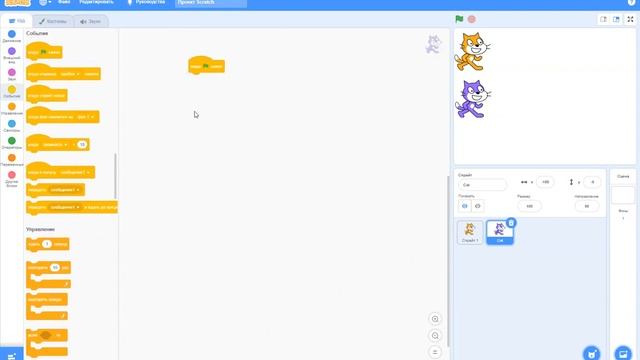Select the События blocks category

coord(12,91)
